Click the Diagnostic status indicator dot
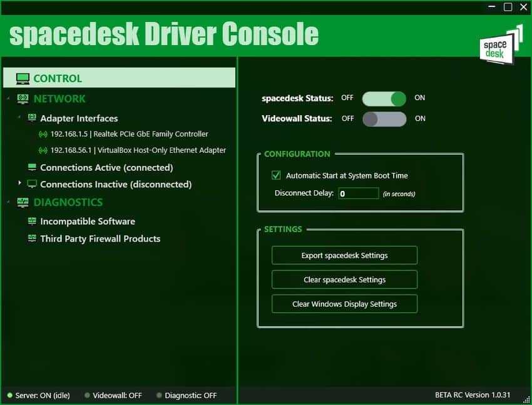The width and height of the screenshot is (532, 405). [159, 395]
